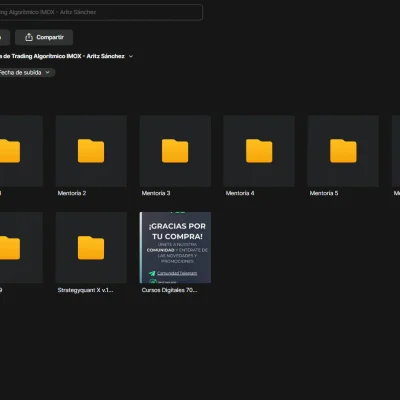This screenshot has height=400, width=400.
Task: Open the Mentoría 5 folder icon
Action: tap(343, 151)
